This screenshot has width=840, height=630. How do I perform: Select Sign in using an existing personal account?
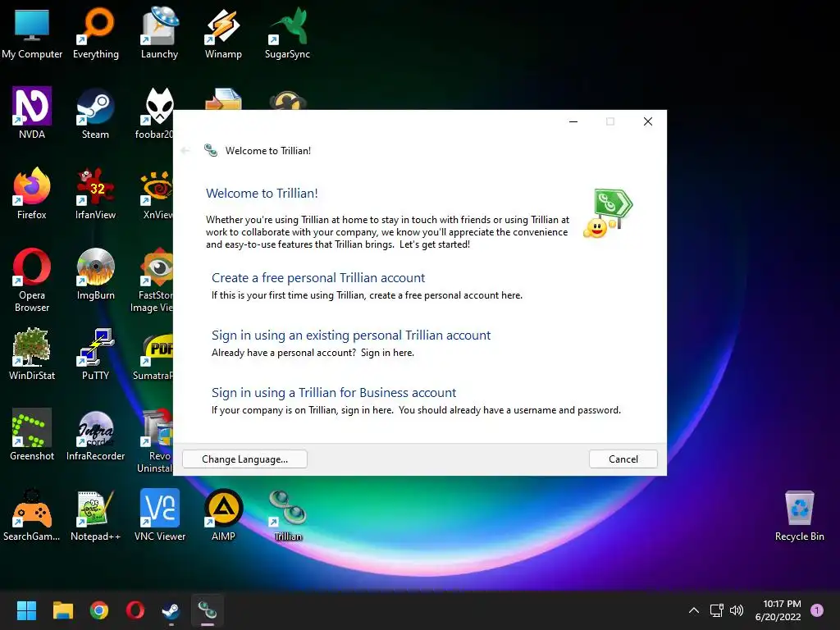tap(351, 336)
